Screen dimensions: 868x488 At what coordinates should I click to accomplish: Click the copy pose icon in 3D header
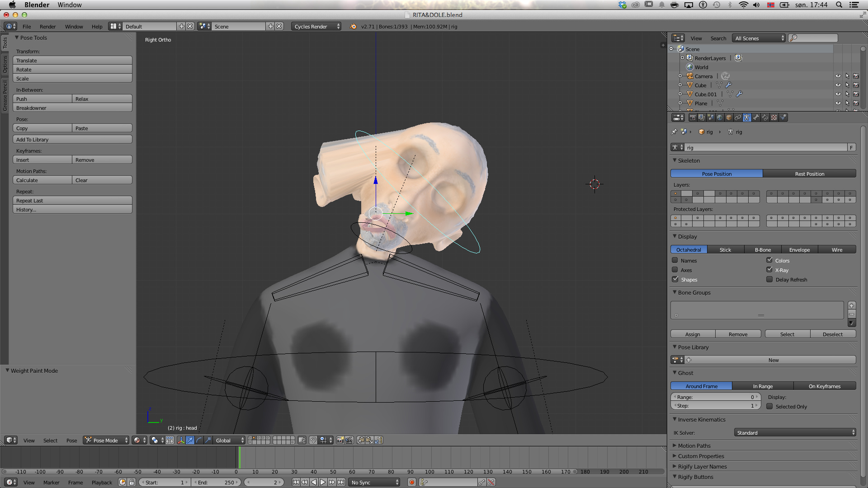click(x=360, y=440)
